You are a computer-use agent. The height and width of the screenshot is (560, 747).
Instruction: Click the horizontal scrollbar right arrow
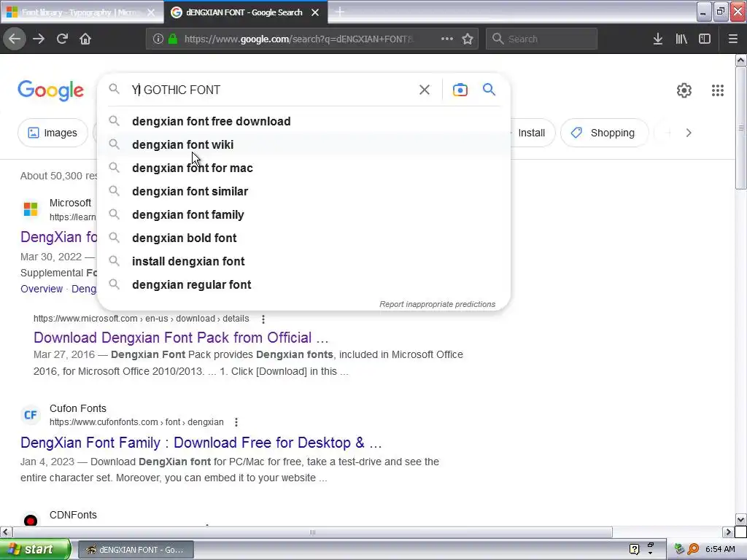click(x=728, y=532)
